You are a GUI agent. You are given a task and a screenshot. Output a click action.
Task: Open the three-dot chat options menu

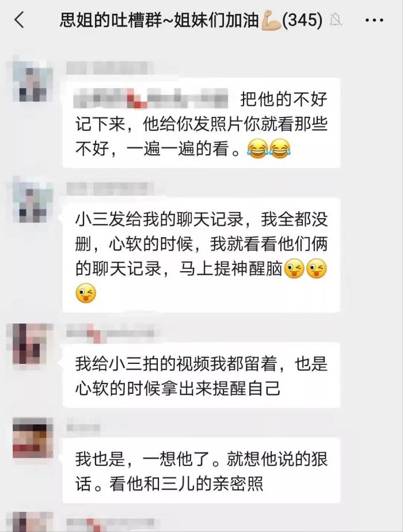click(x=374, y=20)
